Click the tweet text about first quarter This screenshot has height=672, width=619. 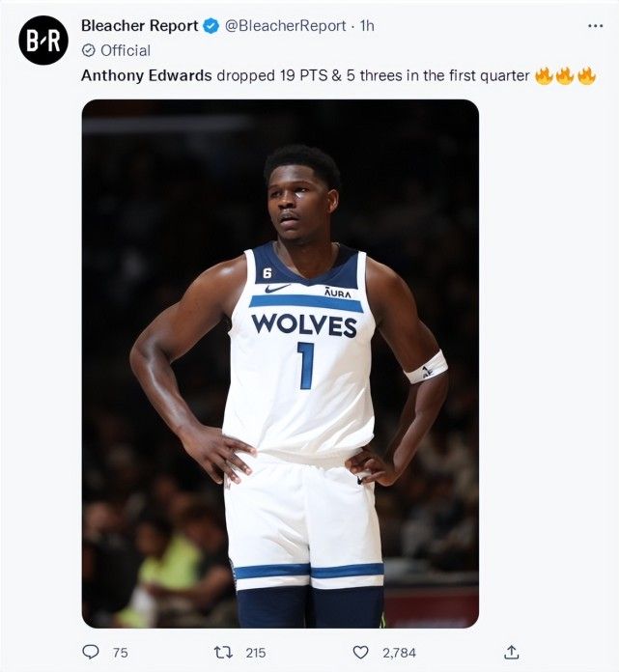338,76
